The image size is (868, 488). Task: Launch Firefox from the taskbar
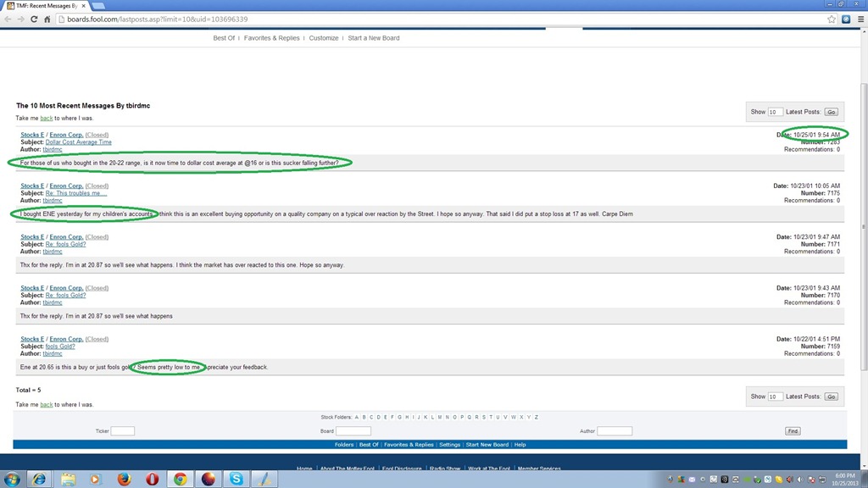point(124,480)
